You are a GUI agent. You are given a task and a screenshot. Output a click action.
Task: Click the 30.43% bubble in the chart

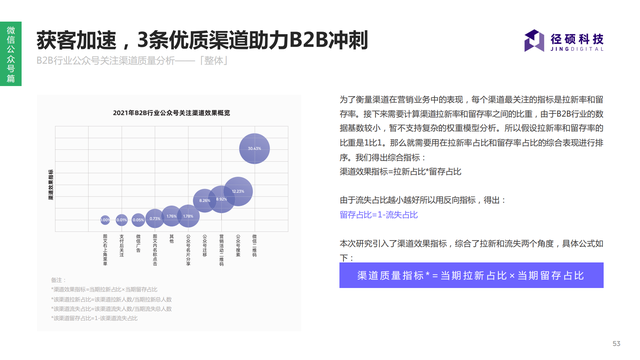click(254, 149)
